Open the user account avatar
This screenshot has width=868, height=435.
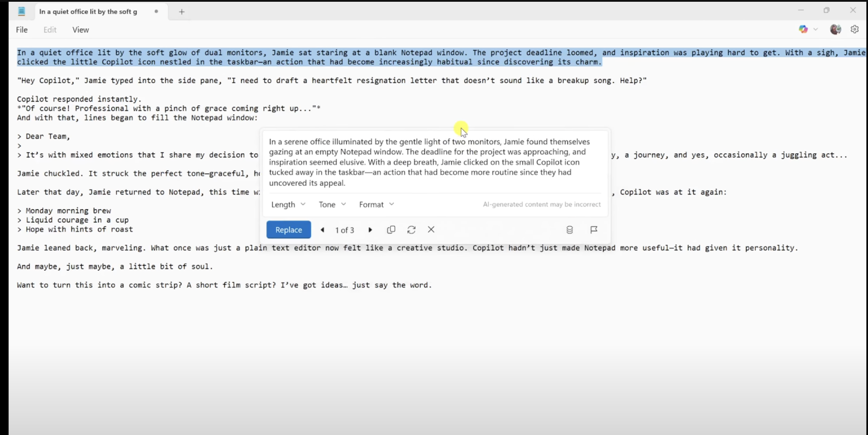(x=836, y=29)
